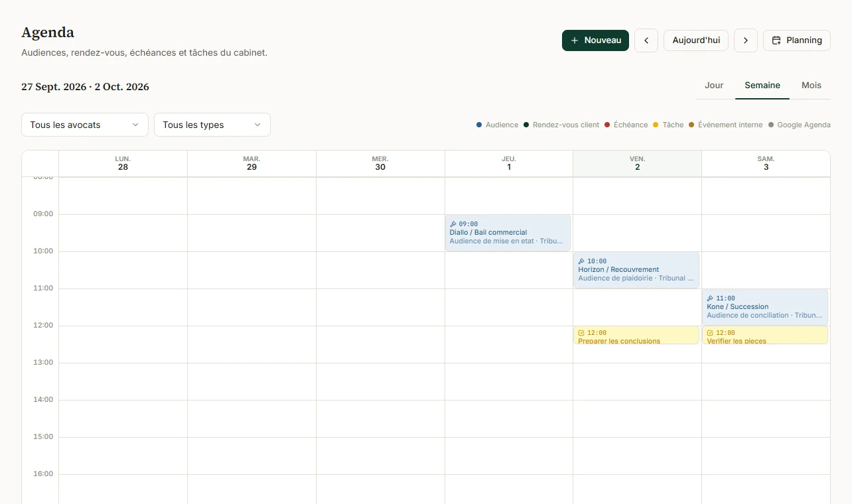Click gavel icon on Diallo 09:00 event
Screen dimensions: 852x504
pyautogui.click(x=453, y=224)
